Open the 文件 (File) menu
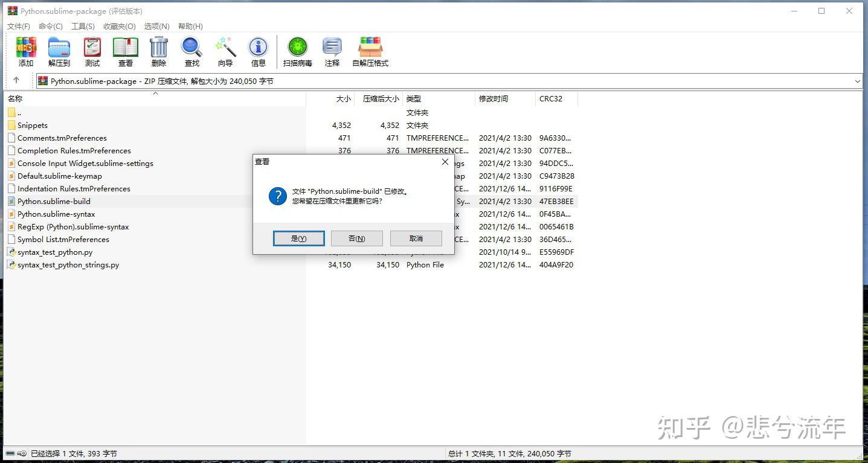The width and height of the screenshot is (868, 463). (18, 26)
